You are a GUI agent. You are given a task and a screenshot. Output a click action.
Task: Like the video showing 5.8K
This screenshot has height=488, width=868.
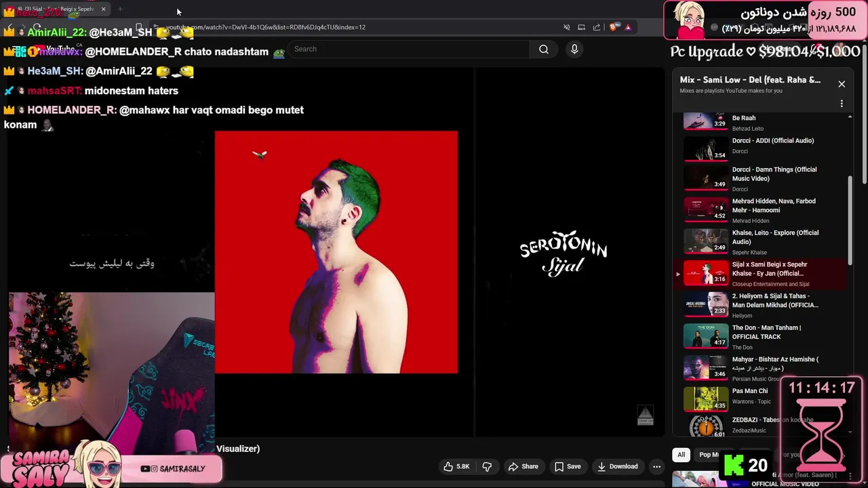456,466
